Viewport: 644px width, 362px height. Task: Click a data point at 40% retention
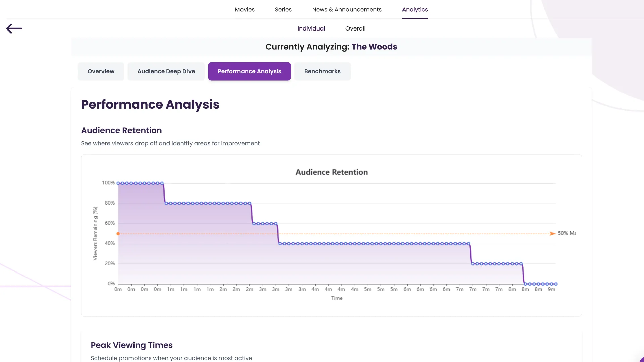(x=369, y=243)
